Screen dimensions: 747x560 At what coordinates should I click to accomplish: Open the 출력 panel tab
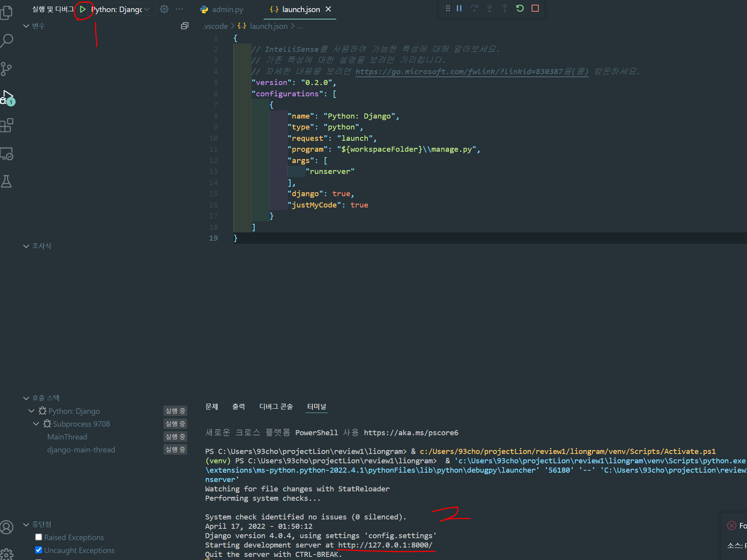click(x=238, y=407)
